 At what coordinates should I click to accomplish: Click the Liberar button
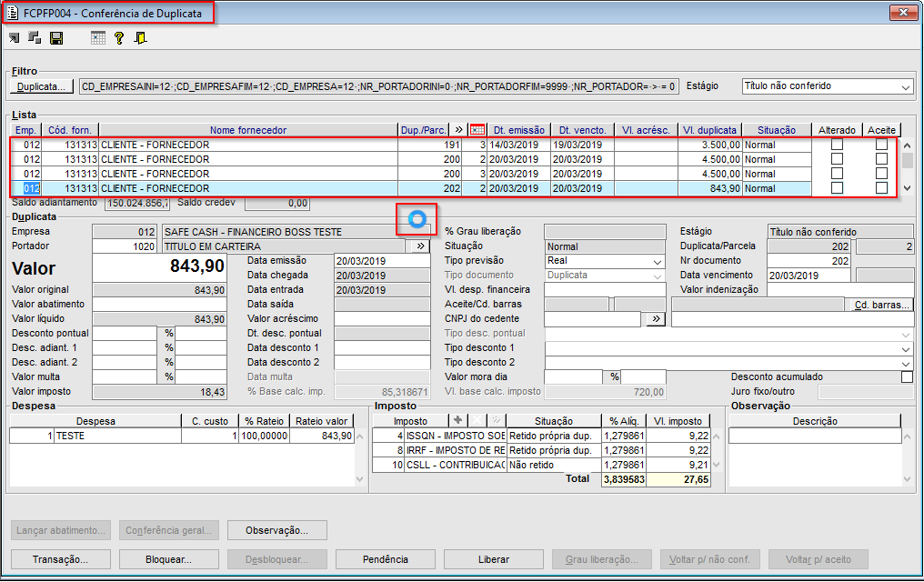pos(494,559)
